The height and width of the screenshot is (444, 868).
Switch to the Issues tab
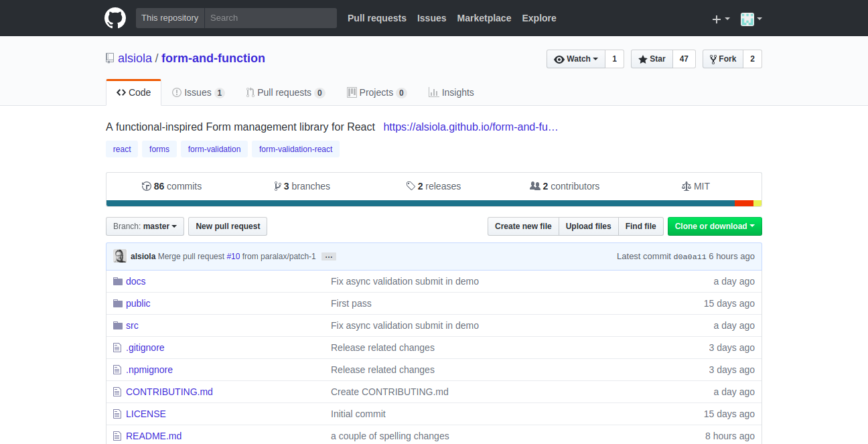(x=198, y=92)
